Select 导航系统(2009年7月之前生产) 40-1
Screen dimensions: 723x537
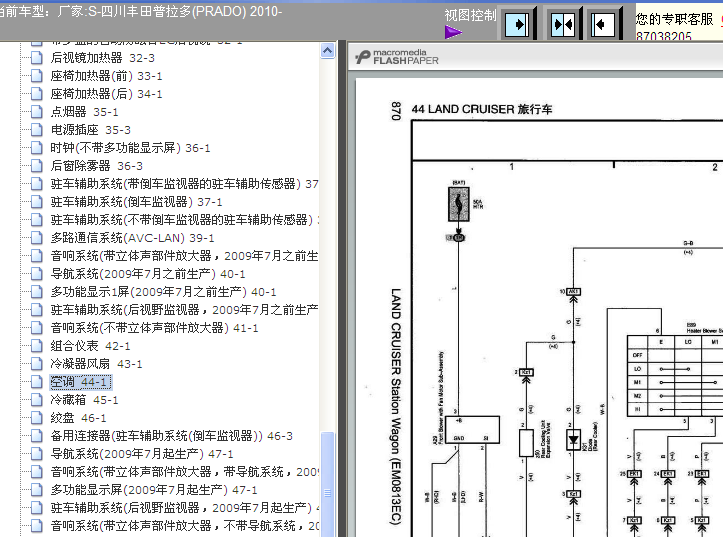point(148,274)
